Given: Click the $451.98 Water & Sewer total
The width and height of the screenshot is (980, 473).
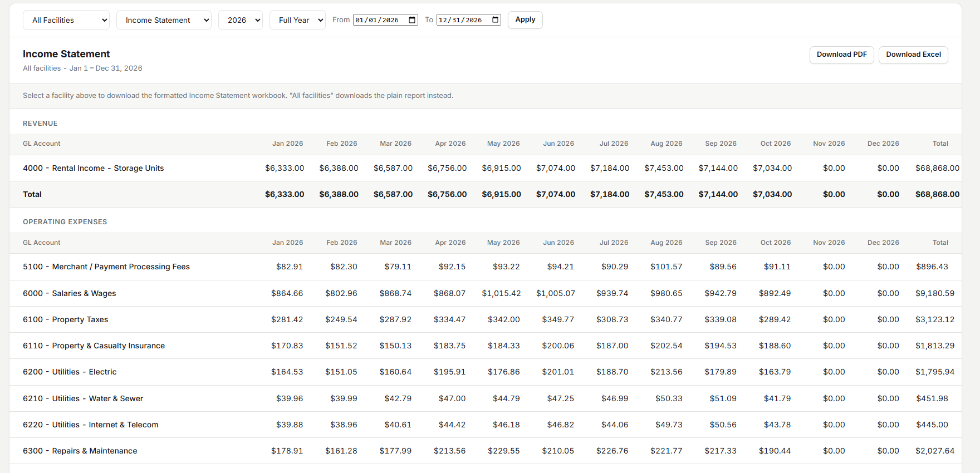Looking at the screenshot, I should (932, 398).
